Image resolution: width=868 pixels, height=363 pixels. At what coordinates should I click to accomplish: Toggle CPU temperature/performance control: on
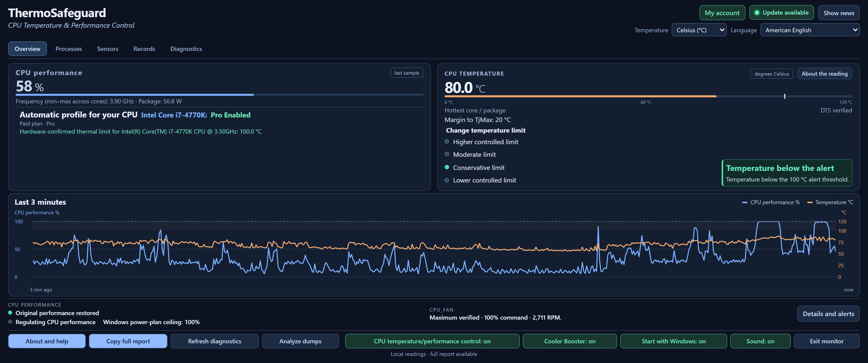[432, 341]
